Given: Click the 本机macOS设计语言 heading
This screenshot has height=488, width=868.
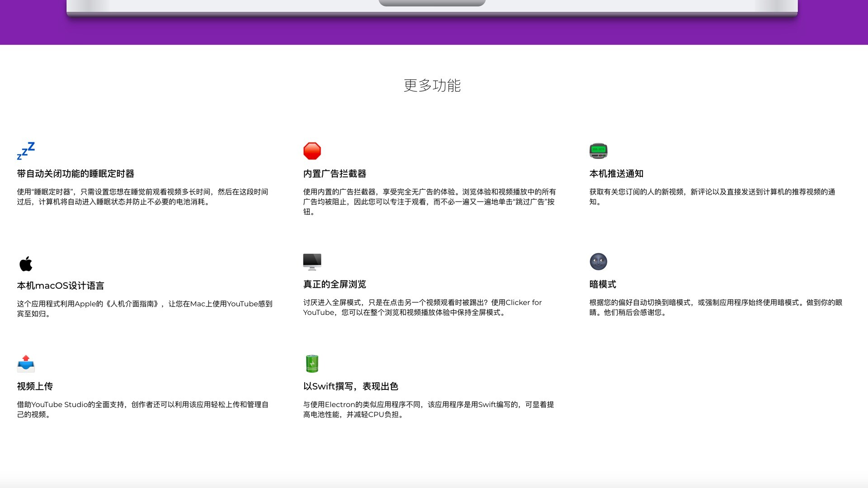Looking at the screenshot, I should [x=61, y=286].
